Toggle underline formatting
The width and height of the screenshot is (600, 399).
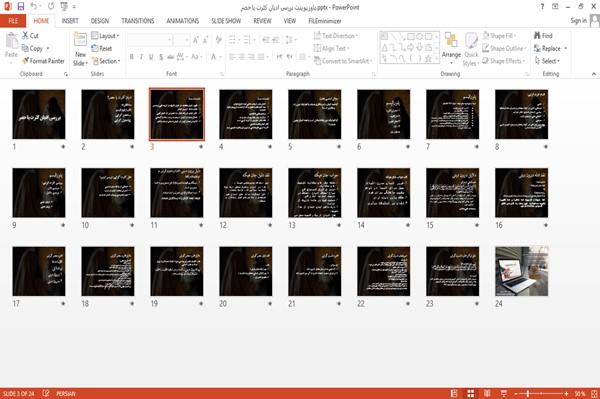(x=151, y=57)
